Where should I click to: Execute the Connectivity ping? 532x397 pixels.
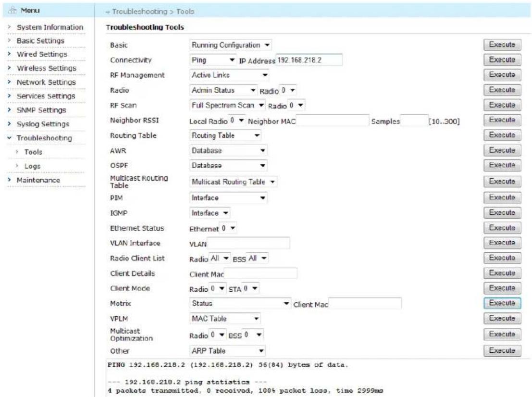502,60
